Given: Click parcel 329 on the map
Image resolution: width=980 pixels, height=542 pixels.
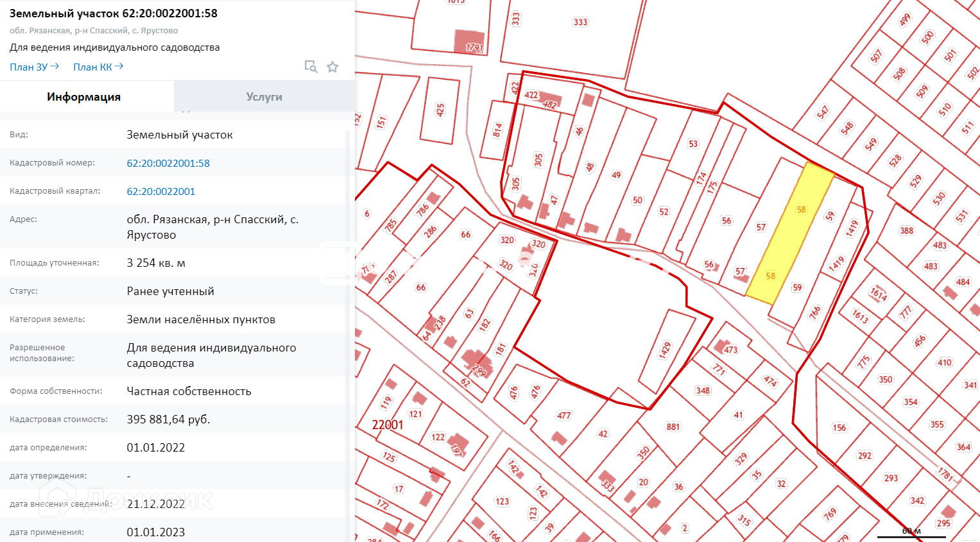Looking at the screenshot, I should pyautogui.click(x=741, y=459).
